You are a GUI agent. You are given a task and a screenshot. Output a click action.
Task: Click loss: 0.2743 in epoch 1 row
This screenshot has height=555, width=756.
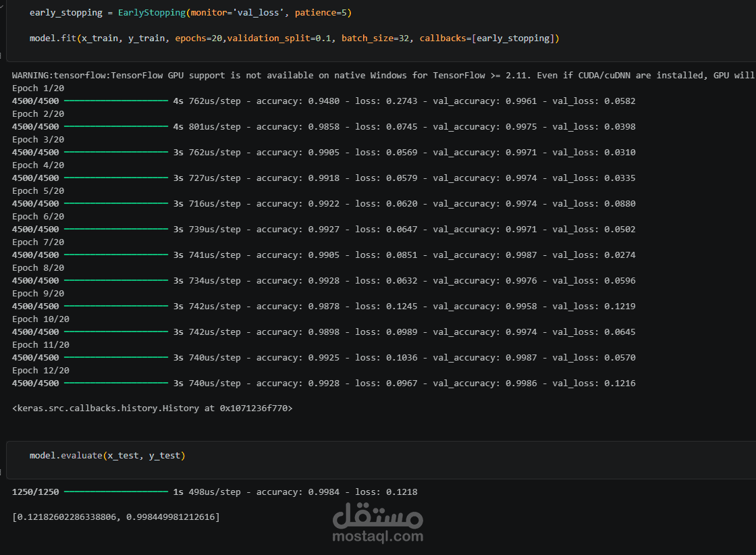point(386,101)
